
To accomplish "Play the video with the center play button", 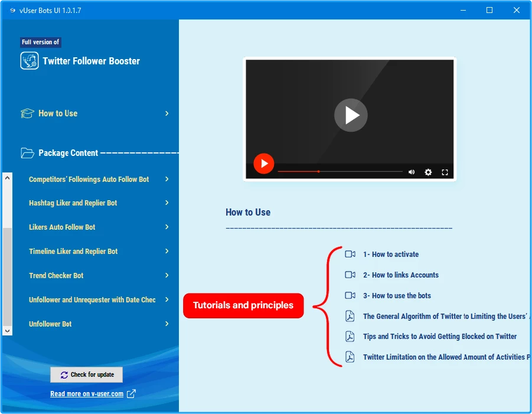I will point(351,115).
